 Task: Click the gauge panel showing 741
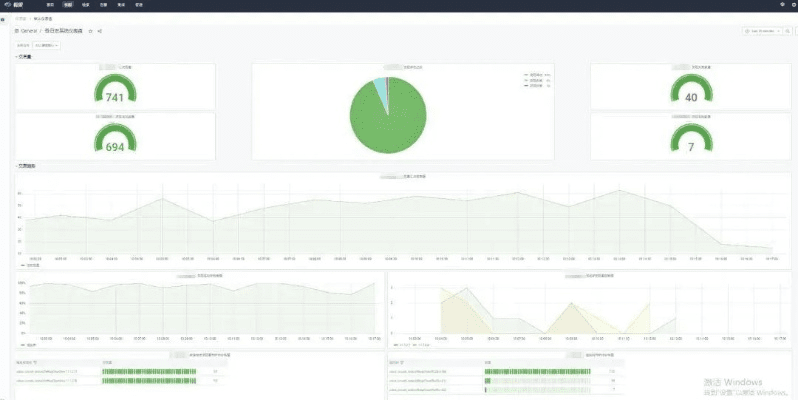point(114,86)
